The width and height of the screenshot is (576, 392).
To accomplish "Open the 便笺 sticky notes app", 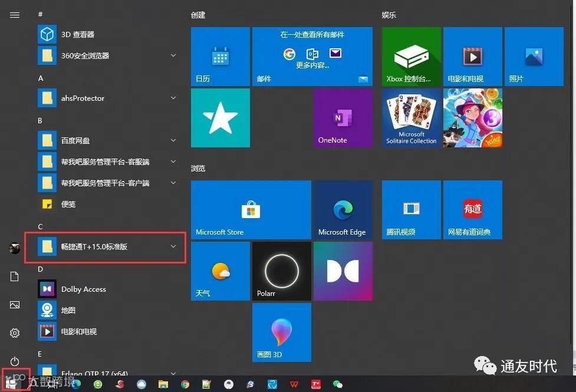I will (107, 205).
